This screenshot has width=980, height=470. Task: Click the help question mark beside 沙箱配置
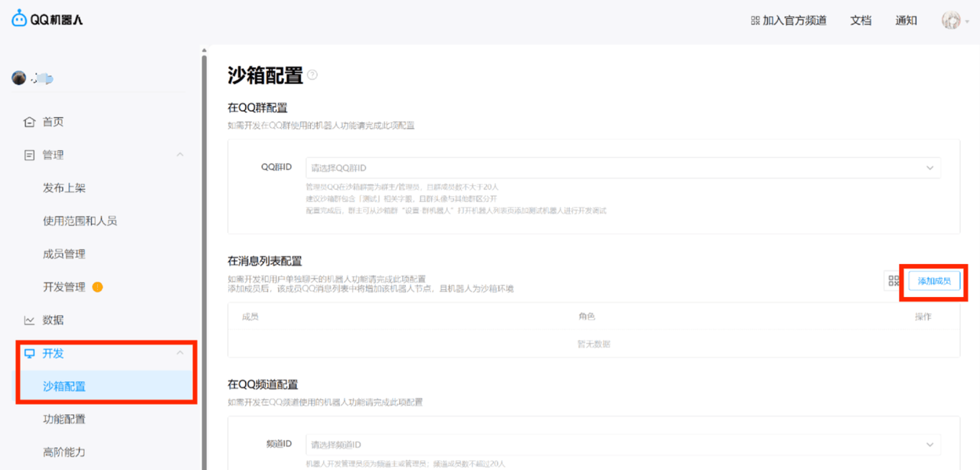(312, 75)
